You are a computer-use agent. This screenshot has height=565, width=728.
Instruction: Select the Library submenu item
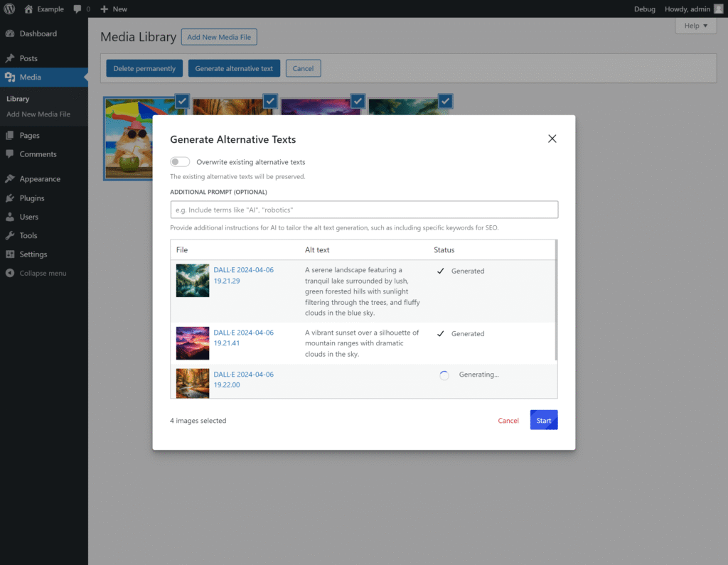(x=18, y=98)
